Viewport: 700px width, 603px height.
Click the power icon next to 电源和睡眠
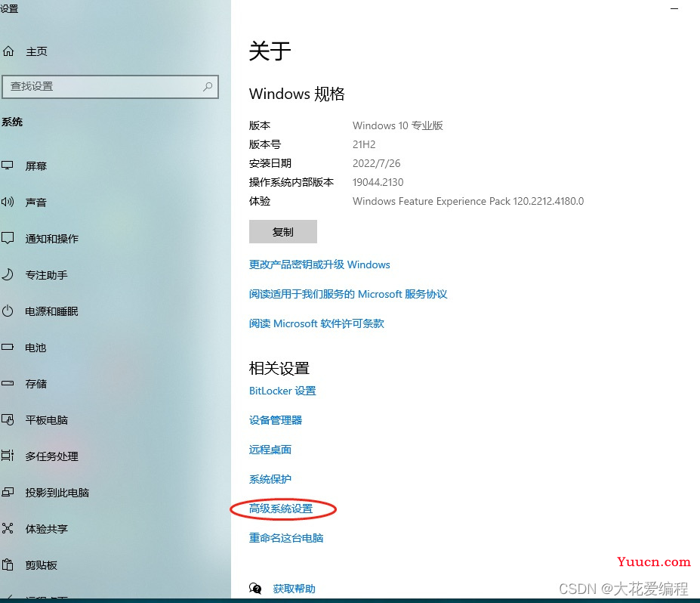(8, 311)
